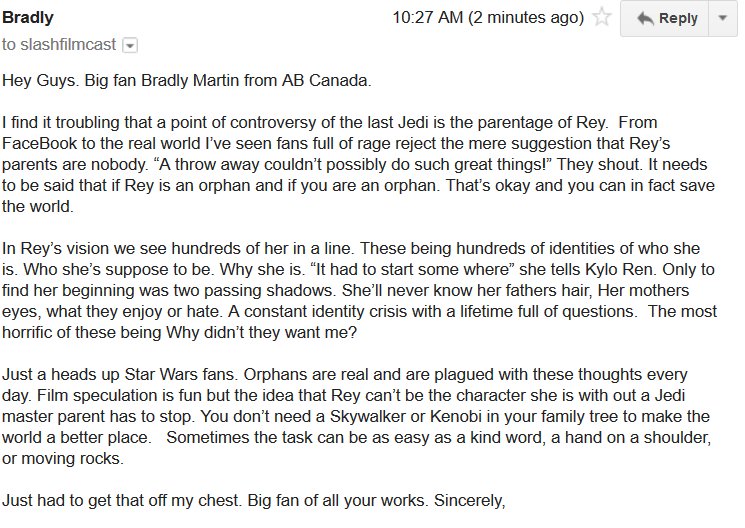Expand recipient details next to slashfilmcast
This screenshot has height=528, width=745.
(x=130, y=45)
